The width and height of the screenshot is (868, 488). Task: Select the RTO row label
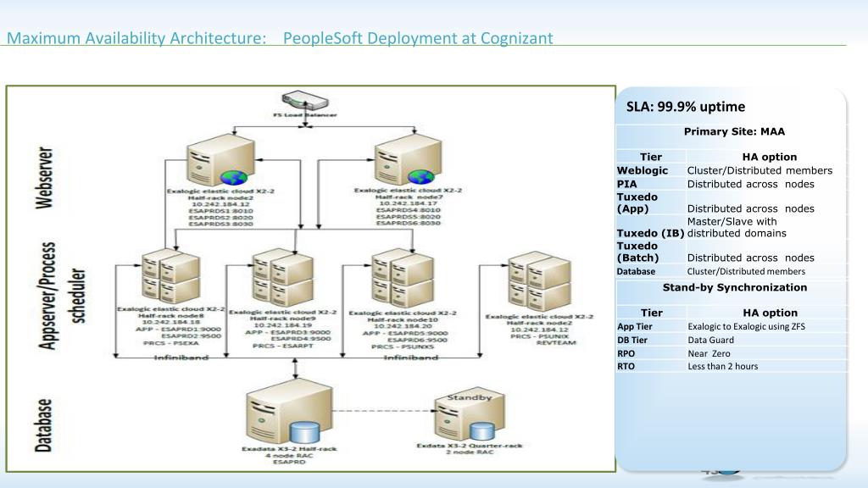pyautogui.click(x=626, y=366)
